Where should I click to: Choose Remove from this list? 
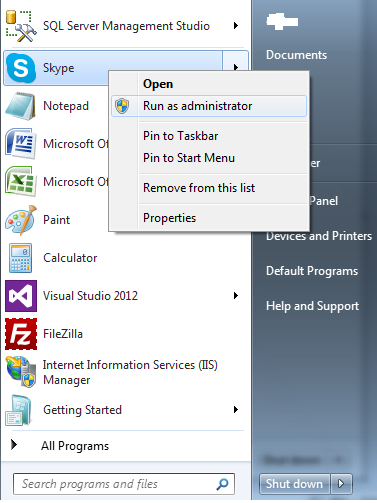pos(209,188)
